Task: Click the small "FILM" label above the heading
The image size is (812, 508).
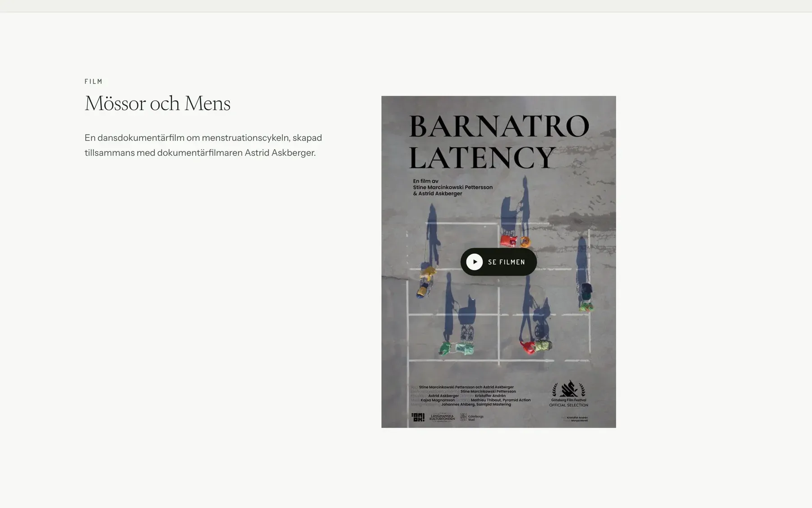Action: pyautogui.click(x=94, y=82)
